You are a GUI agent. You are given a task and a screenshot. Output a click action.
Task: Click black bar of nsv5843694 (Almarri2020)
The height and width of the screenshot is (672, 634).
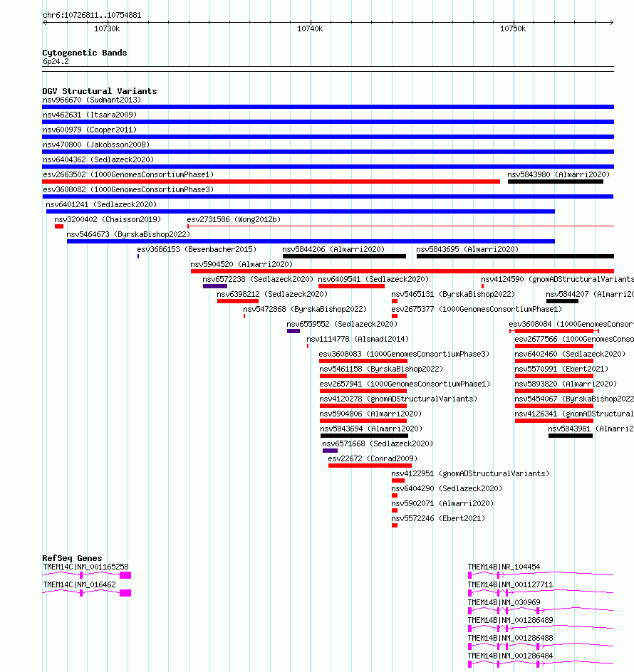tap(364, 436)
